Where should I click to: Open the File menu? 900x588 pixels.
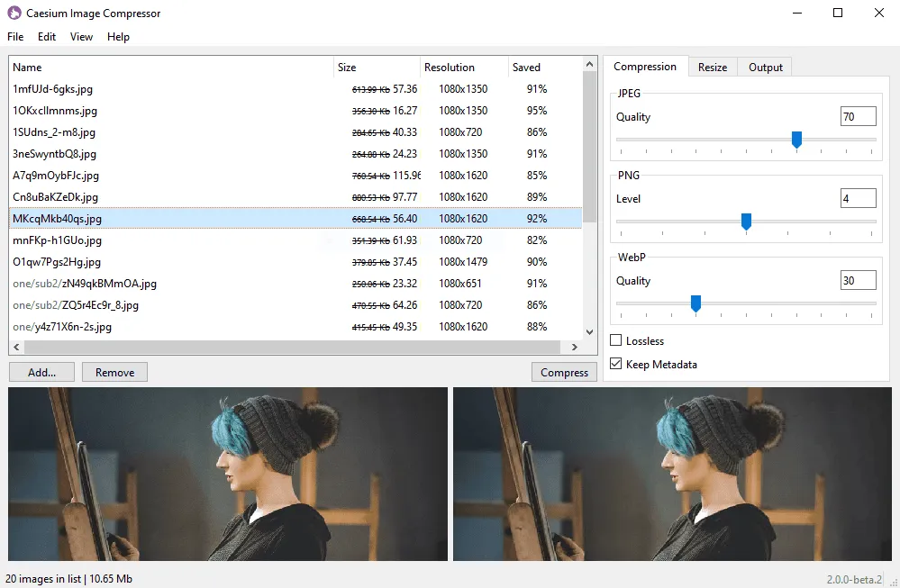click(14, 37)
